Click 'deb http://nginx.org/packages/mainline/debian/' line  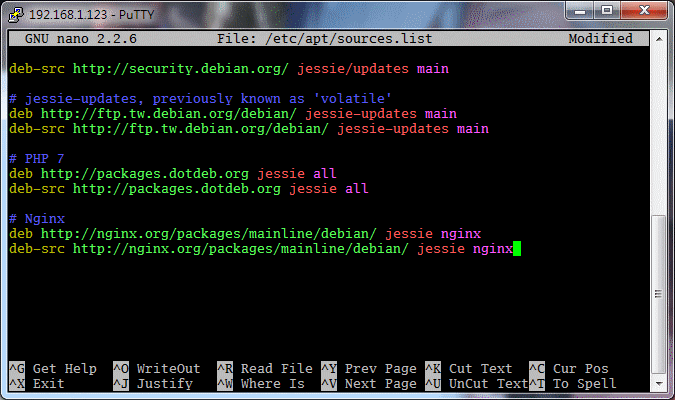[245, 234]
